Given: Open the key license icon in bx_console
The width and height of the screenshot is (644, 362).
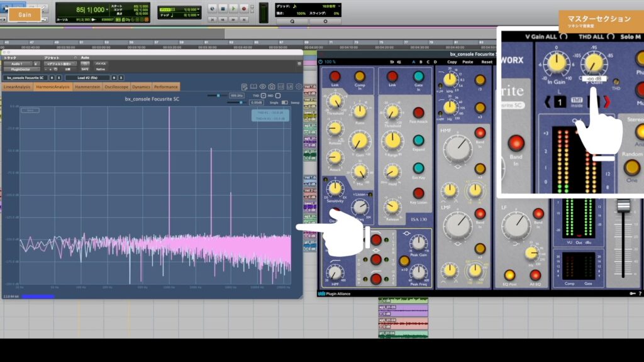Looking at the screenshot, I should tap(633, 293).
